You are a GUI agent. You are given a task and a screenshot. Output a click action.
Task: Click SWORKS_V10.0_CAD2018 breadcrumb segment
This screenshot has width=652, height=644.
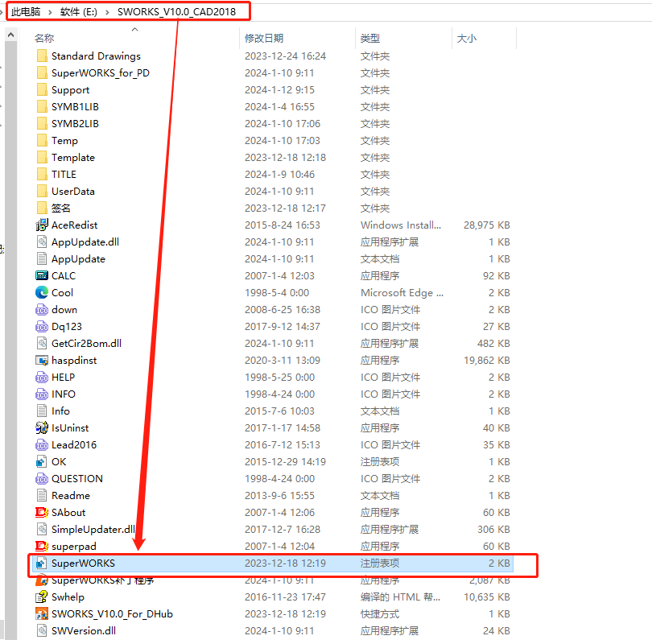pyautogui.click(x=177, y=11)
